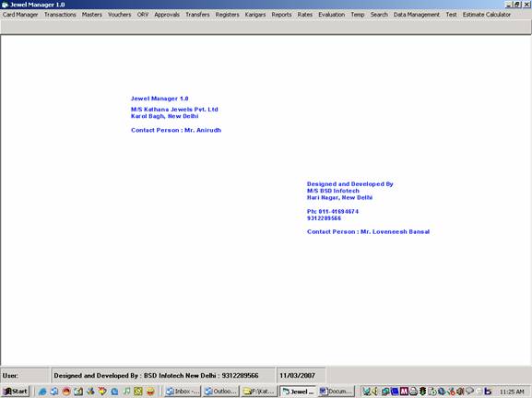Click the music note quick launch icon
The width and height of the screenshot is (532, 398).
coord(126,392)
